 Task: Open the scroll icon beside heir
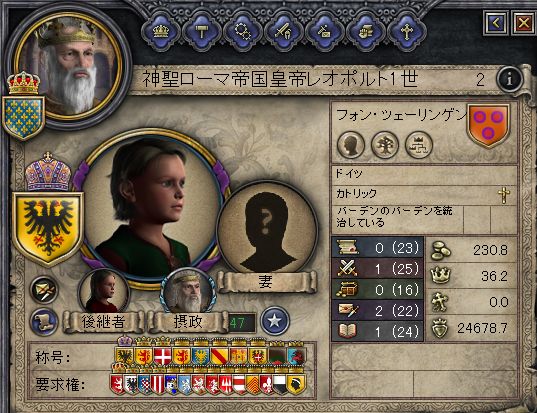(x=44, y=322)
